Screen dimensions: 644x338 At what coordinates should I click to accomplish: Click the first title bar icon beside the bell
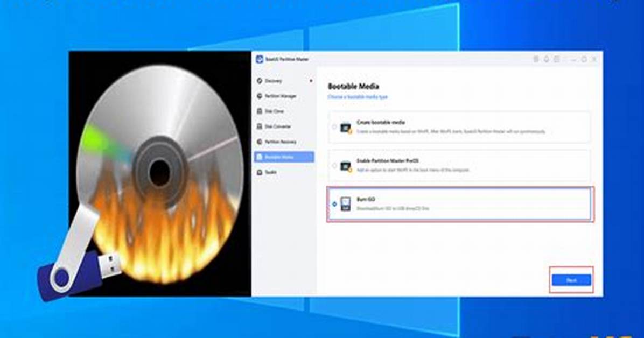point(536,60)
